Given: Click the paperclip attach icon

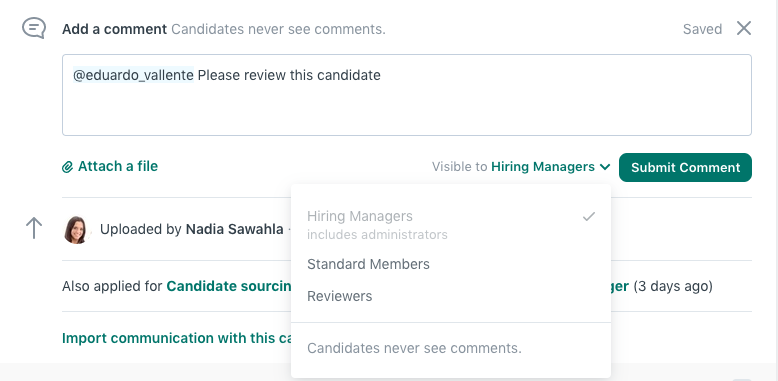Looking at the screenshot, I should point(67,167).
